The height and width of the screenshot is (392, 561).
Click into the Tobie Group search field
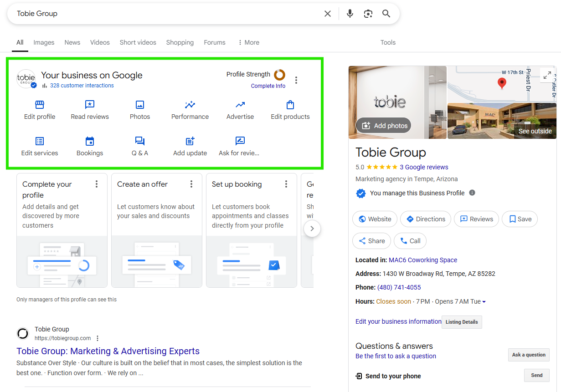(x=166, y=14)
